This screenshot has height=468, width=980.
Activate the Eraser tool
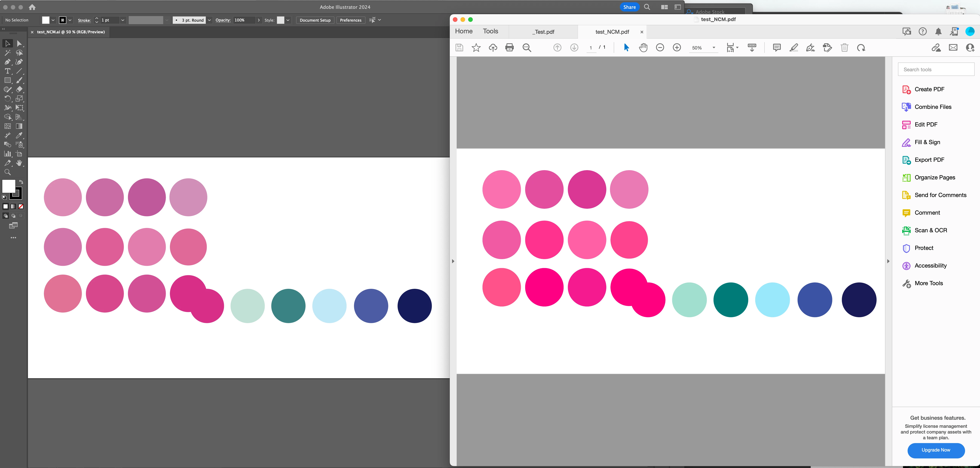pyautogui.click(x=19, y=89)
